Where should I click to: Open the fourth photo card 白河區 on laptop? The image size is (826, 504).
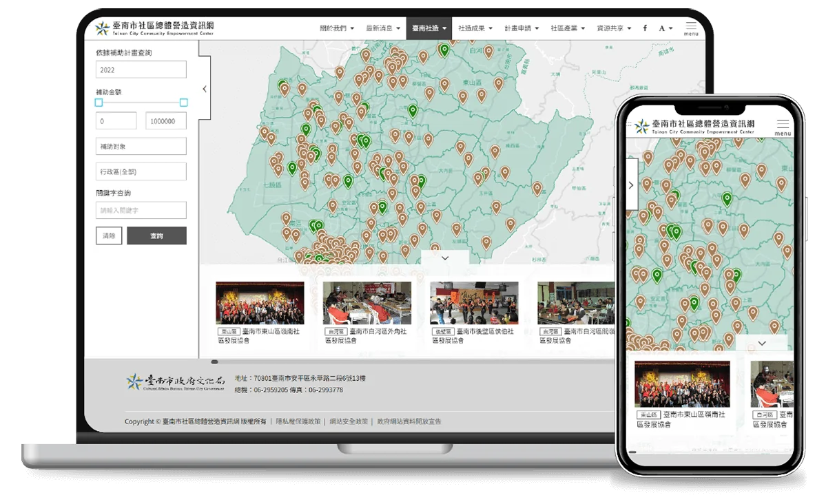pyautogui.click(x=576, y=303)
